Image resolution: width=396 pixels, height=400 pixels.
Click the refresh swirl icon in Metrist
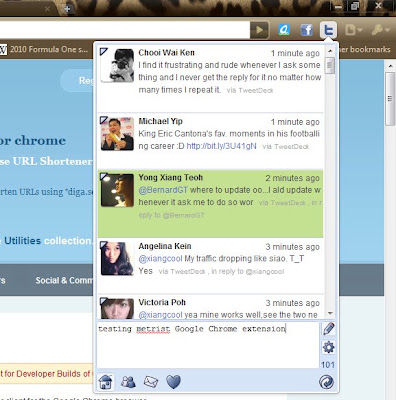point(326,382)
